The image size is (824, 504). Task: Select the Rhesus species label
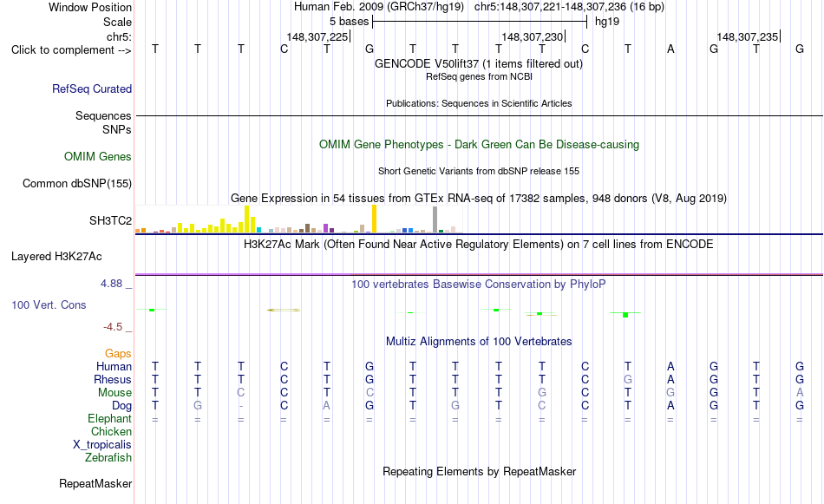(113, 379)
